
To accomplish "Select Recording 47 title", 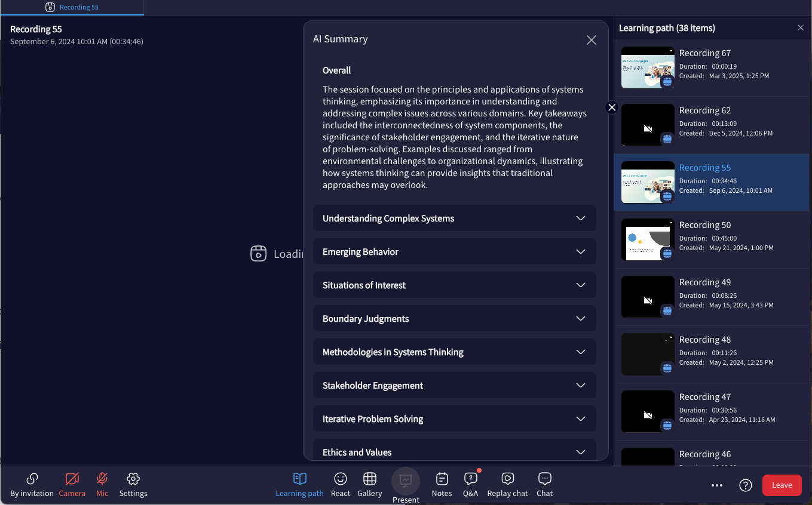I will [x=705, y=397].
